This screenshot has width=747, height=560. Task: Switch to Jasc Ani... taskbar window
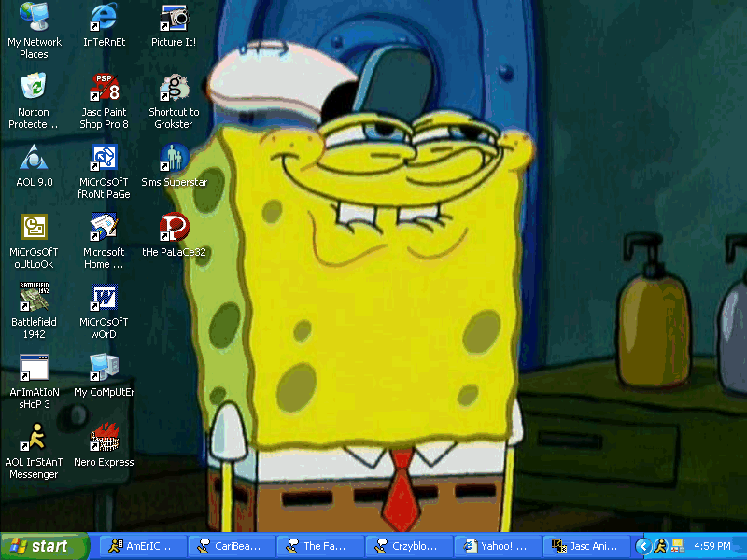587,546
